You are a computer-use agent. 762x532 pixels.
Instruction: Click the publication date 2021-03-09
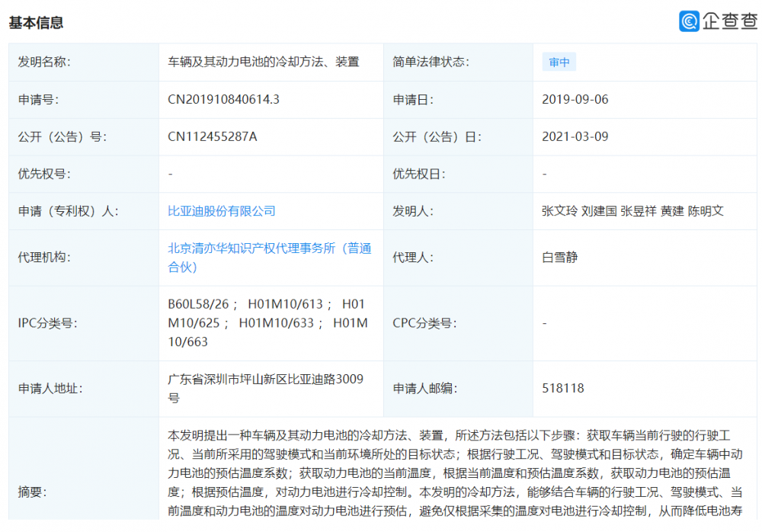click(575, 136)
